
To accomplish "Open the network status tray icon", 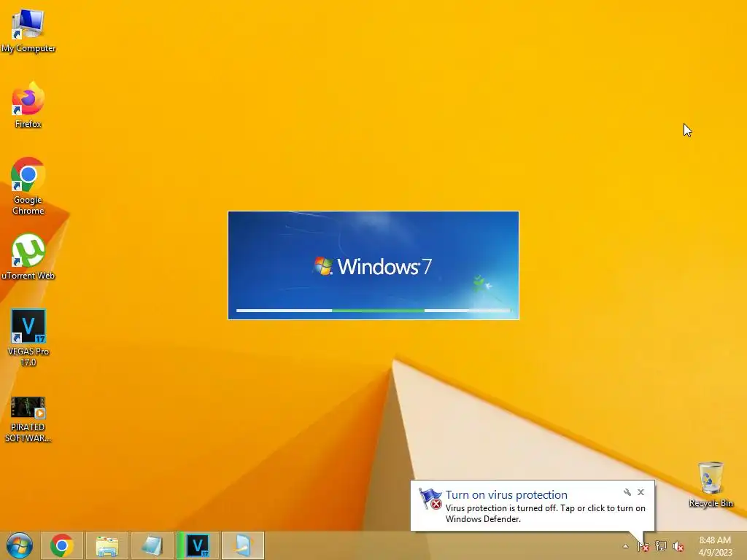I will point(661,546).
